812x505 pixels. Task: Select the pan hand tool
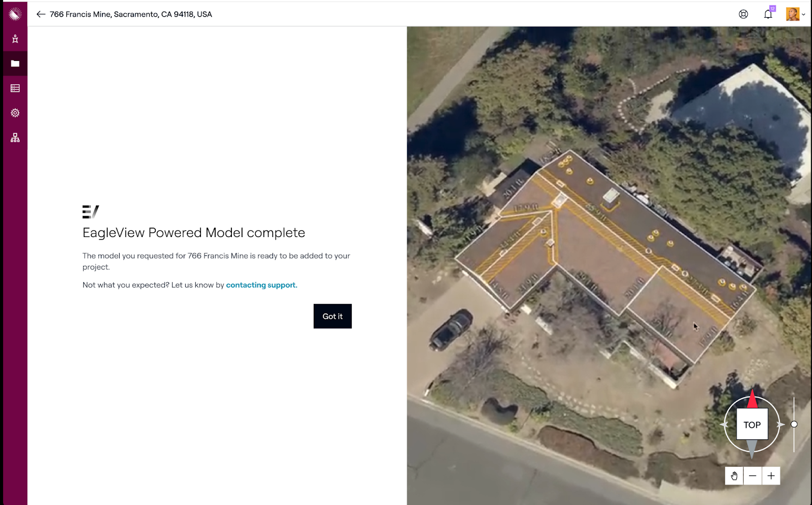pos(734,476)
